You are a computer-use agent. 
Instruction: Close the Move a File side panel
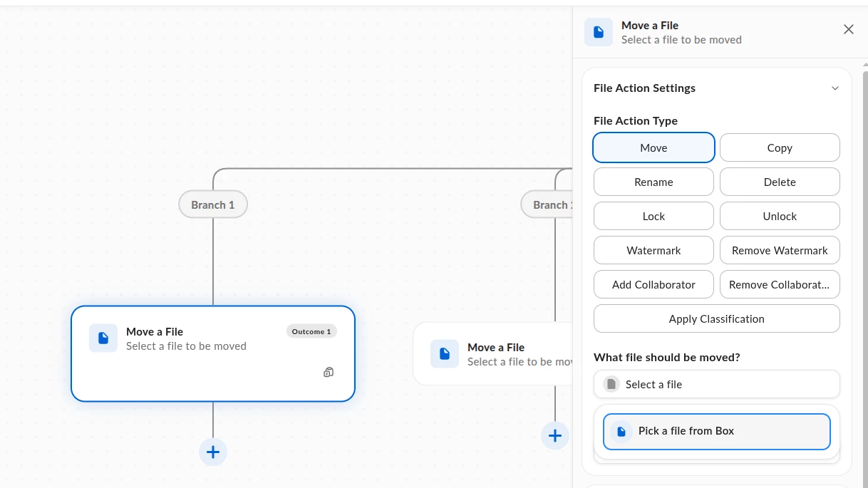[x=848, y=29]
